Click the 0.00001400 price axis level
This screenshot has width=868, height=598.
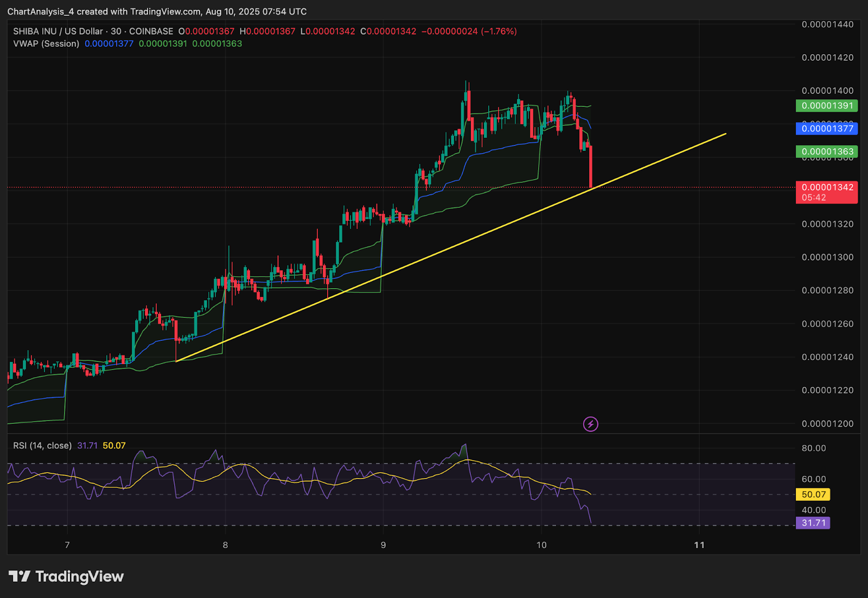point(827,91)
